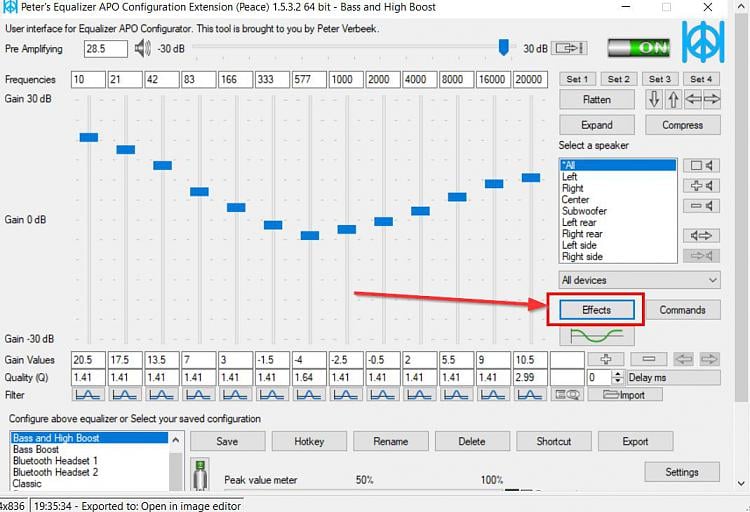Click the speaker mute icon near Pre Amplifying
The image size is (750, 512).
point(143,48)
